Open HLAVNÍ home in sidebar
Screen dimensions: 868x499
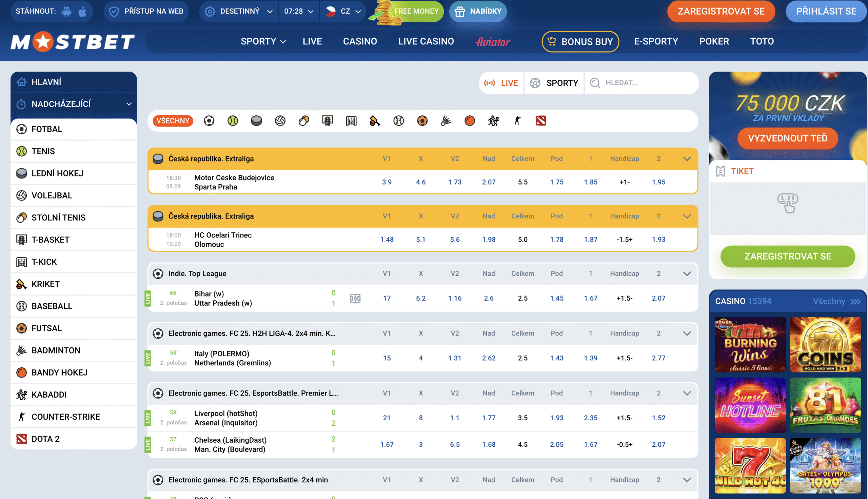(74, 82)
